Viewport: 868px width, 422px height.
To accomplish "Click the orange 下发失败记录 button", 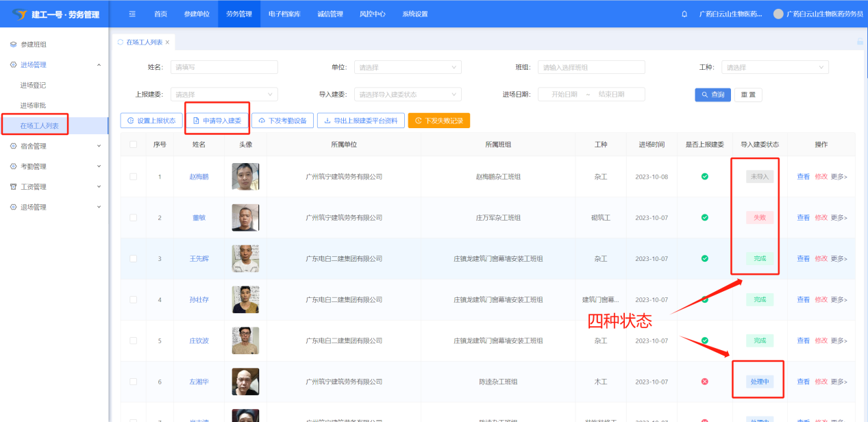I will 438,121.
